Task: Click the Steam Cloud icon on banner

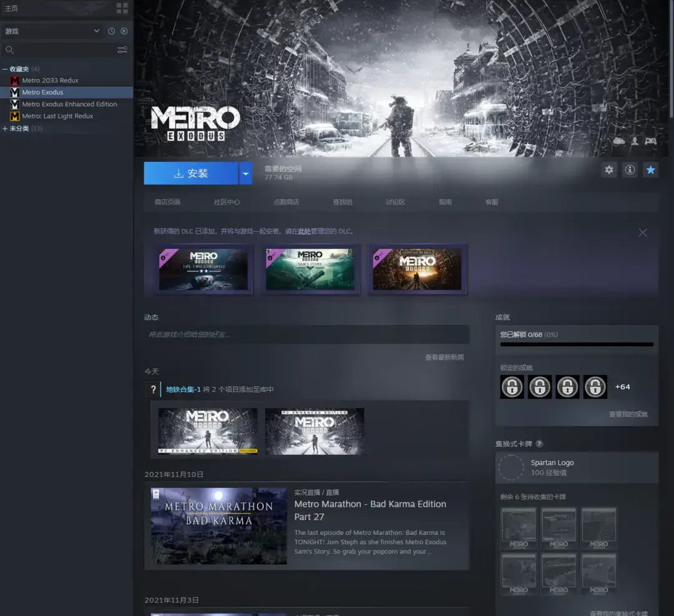Action: pos(619,141)
